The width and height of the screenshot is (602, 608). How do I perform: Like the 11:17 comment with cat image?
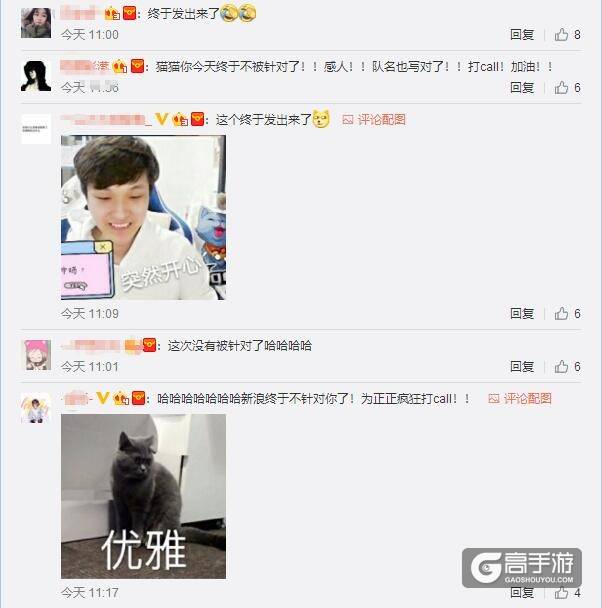(561, 592)
